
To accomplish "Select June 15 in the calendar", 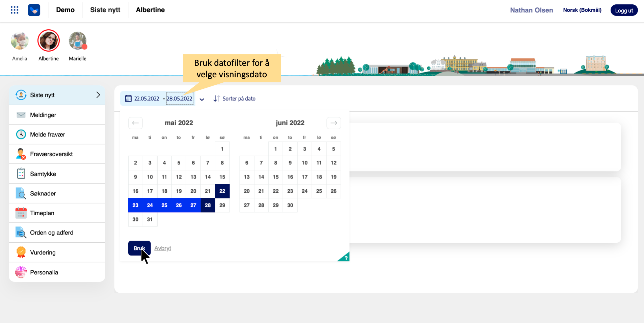I will click(x=276, y=177).
